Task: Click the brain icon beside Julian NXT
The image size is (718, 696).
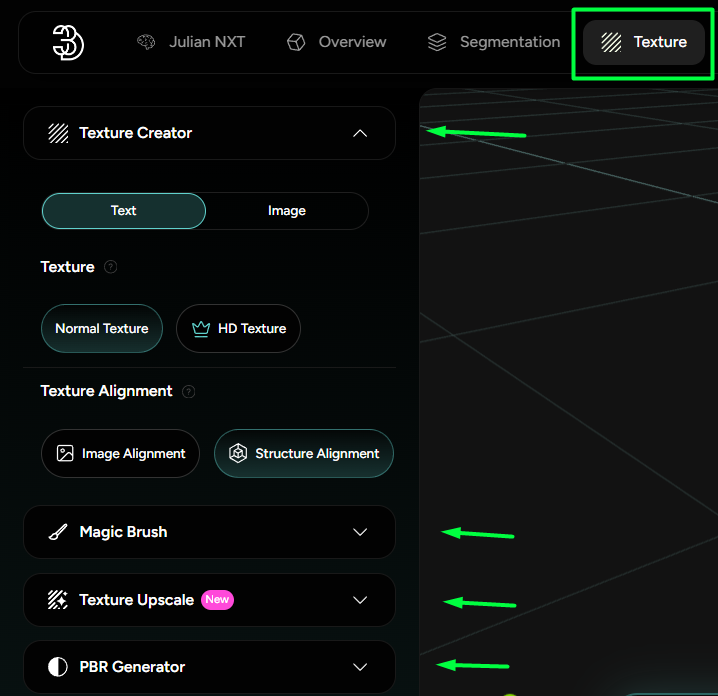Action: point(146,42)
